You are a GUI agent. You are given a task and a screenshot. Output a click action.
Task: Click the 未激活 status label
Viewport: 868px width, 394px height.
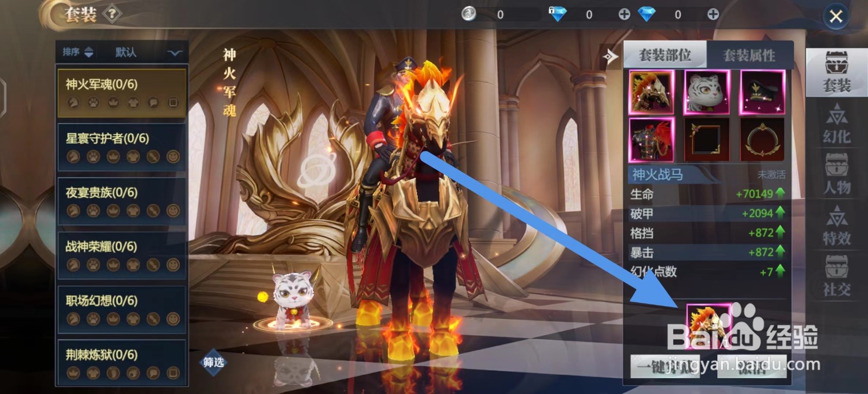771,175
